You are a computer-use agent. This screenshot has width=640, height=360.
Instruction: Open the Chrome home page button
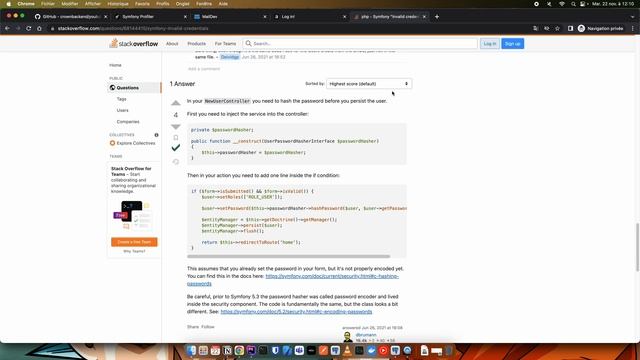point(39,29)
